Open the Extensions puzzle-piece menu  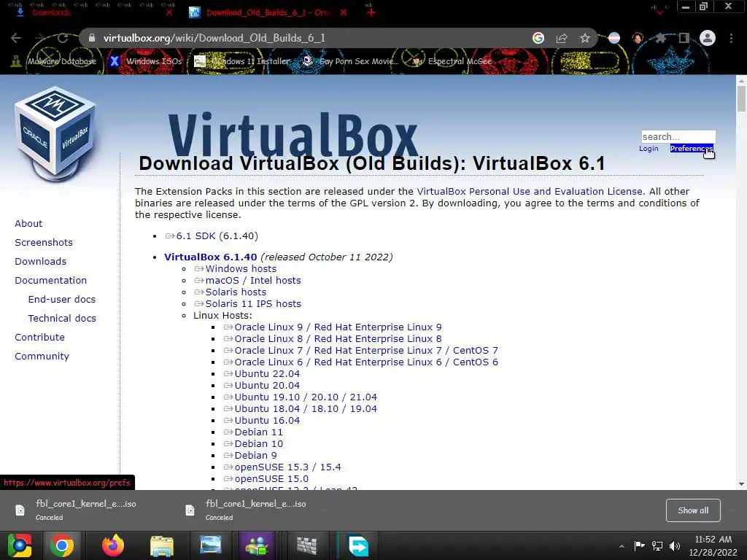pos(661,38)
